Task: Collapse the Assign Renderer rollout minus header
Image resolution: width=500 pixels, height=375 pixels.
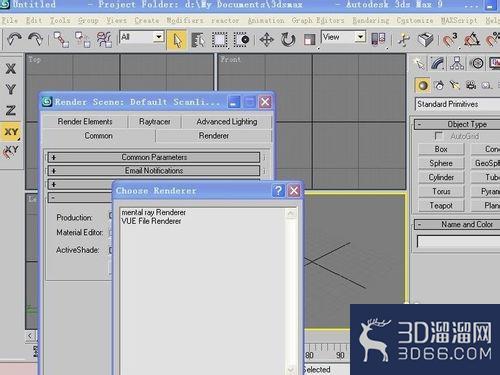Action: click(80, 198)
